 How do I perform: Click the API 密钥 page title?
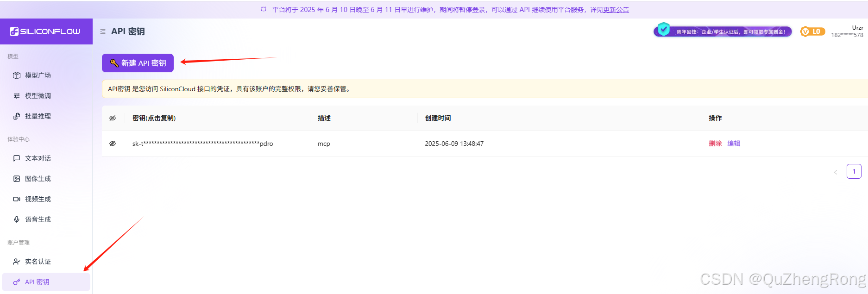(x=128, y=31)
